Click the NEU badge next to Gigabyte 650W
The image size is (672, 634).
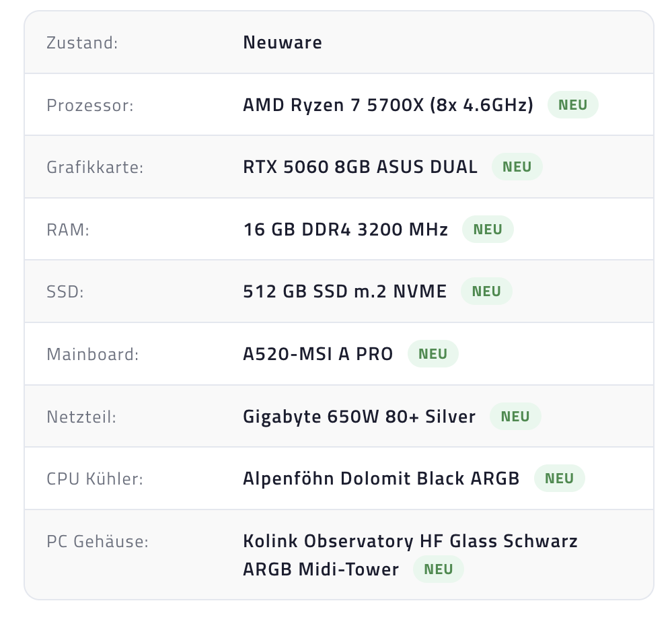[x=515, y=417]
